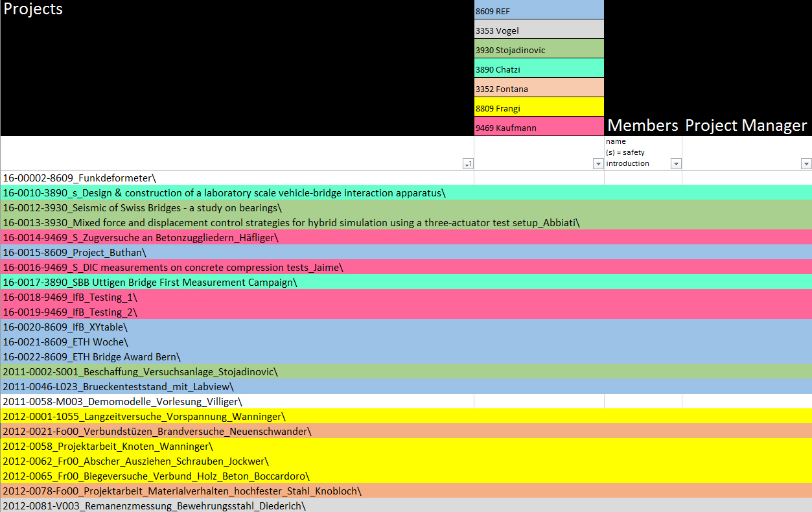This screenshot has width=812, height=512.
Task: Select the peach 3352 Fontana legend cell
Action: (x=539, y=87)
